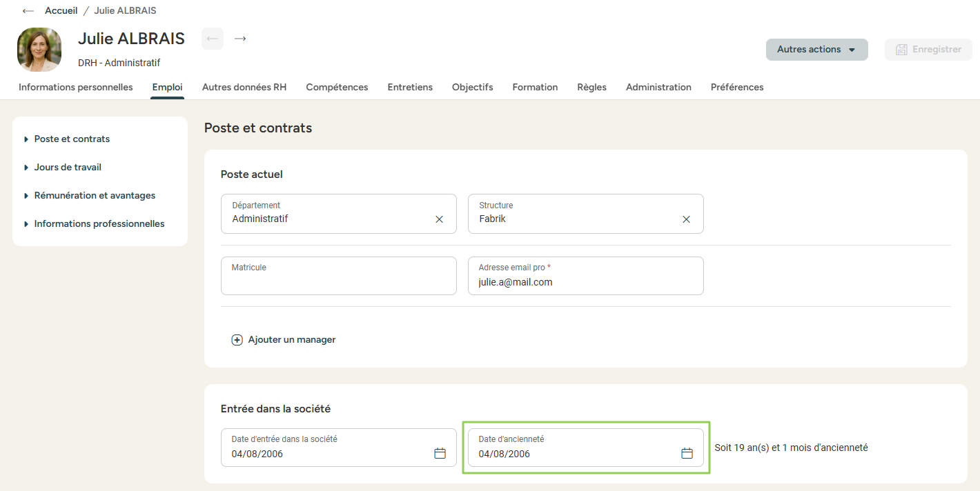Screen dimensions: 980x491
Task: Open calendar picker for Date d'ancienneté
Action: (687, 453)
